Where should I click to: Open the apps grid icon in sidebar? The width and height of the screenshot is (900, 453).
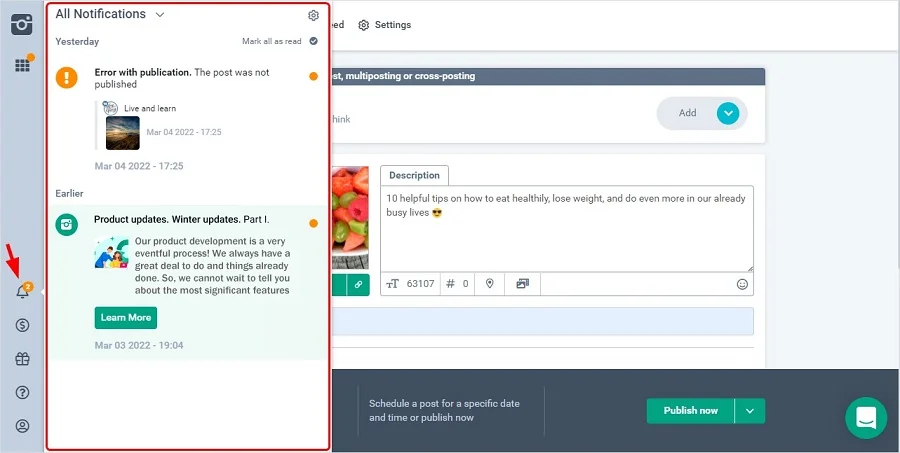(x=22, y=65)
